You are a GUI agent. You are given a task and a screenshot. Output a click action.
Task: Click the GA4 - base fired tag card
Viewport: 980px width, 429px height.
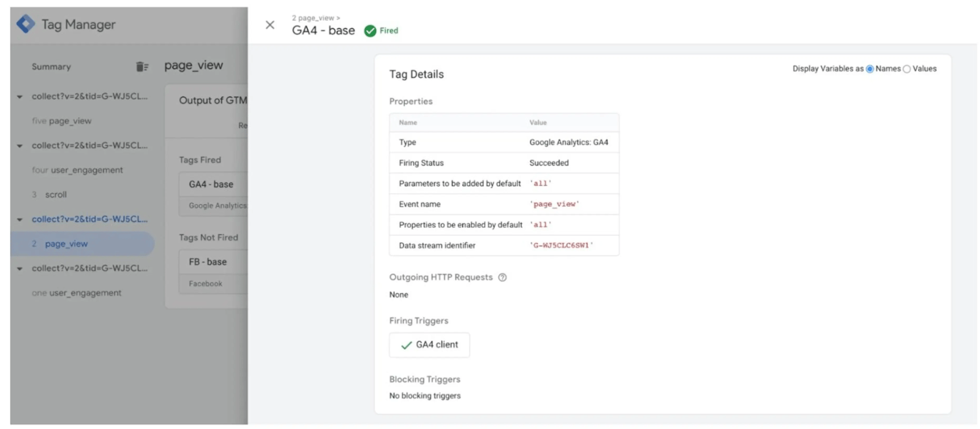click(x=213, y=194)
